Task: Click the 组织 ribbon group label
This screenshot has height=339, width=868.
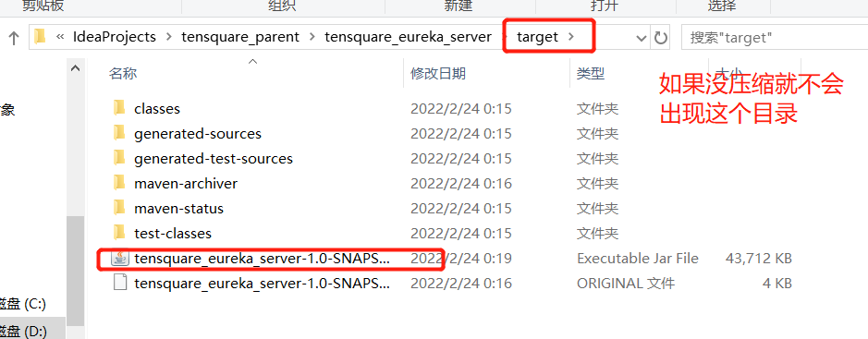Action: pos(282,6)
